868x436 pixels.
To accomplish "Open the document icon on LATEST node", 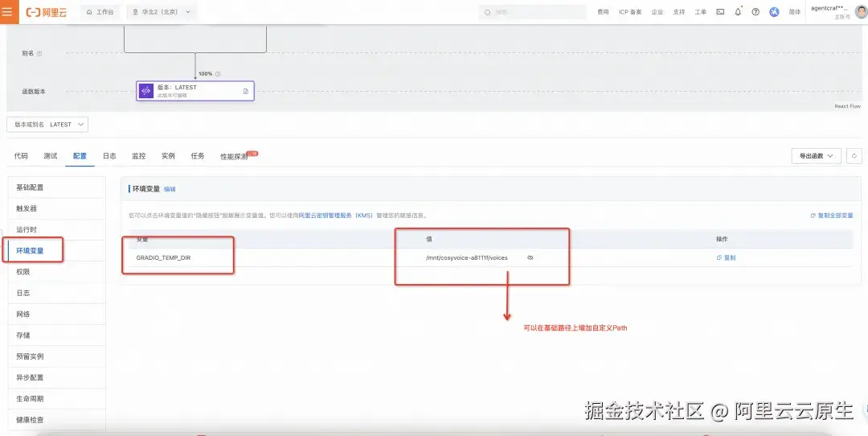I will [x=246, y=92].
